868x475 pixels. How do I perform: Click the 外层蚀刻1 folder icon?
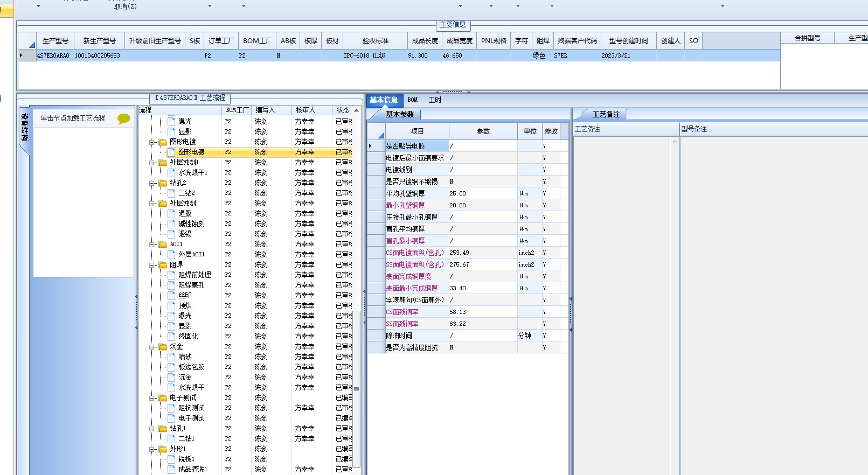[163, 163]
